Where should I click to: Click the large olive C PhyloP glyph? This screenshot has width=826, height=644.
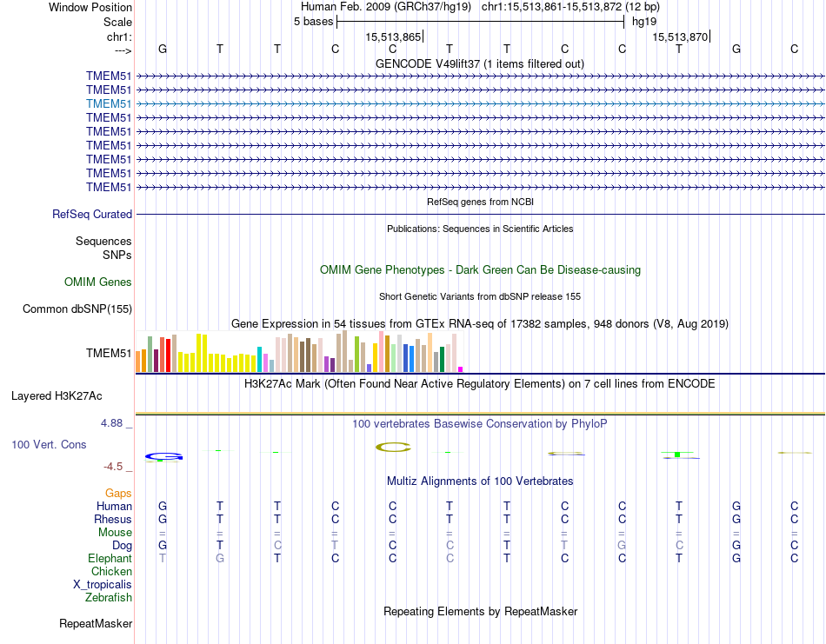[x=393, y=447]
